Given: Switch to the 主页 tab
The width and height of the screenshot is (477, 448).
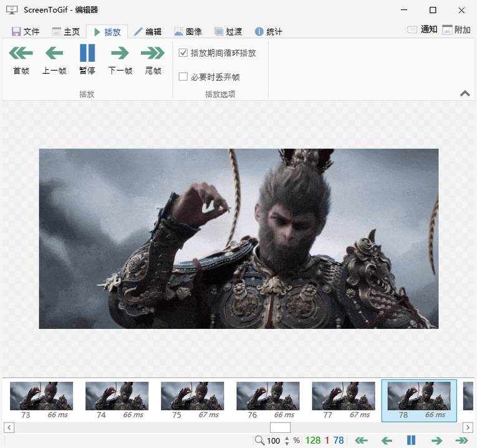Looking at the screenshot, I should 66,31.
